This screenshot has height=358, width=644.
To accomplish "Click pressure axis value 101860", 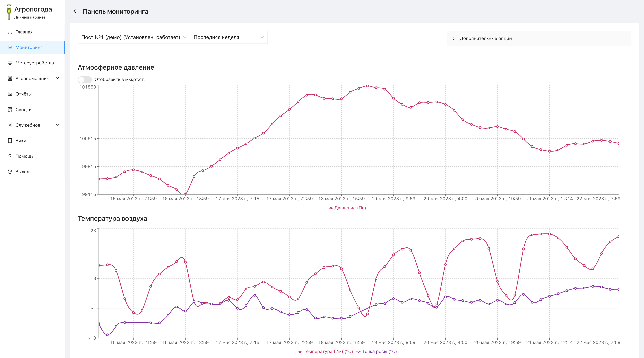I will tap(88, 87).
